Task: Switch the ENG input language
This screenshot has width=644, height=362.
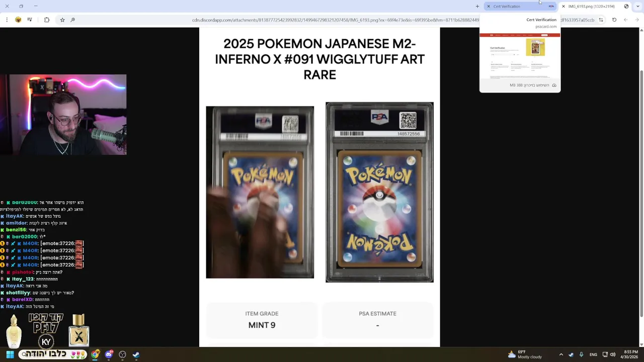Action: click(593, 354)
